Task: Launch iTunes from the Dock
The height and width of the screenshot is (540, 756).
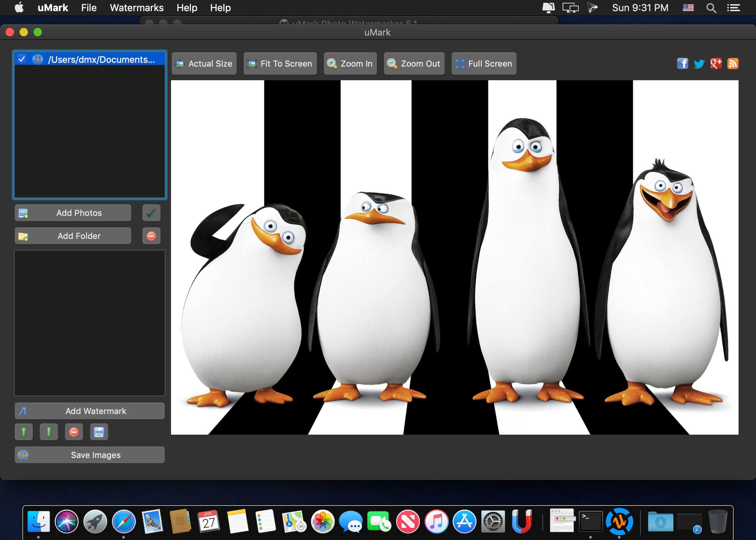Action: tap(436, 522)
